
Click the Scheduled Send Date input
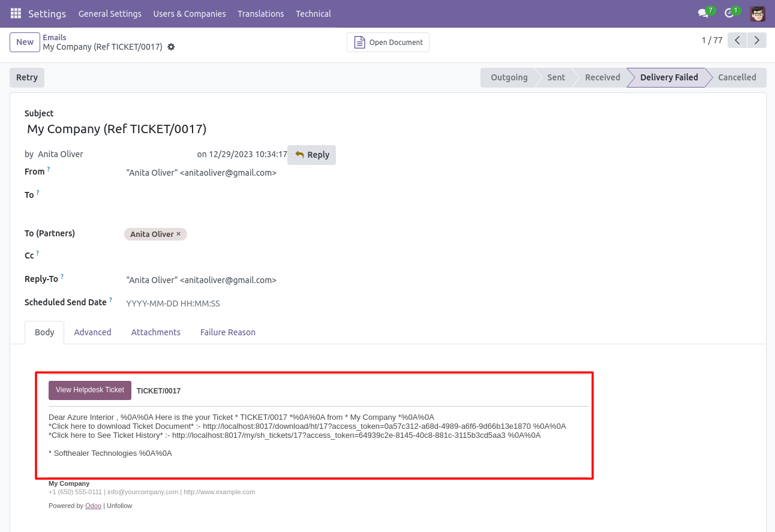tap(173, 303)
